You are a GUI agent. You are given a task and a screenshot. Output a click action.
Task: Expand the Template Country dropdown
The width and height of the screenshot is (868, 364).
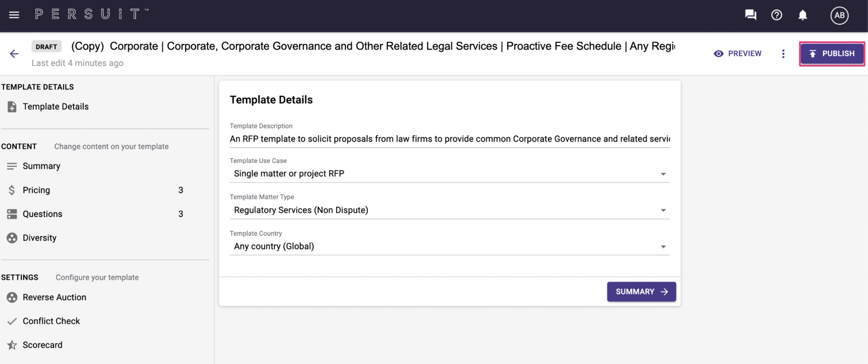pos(449,246)
